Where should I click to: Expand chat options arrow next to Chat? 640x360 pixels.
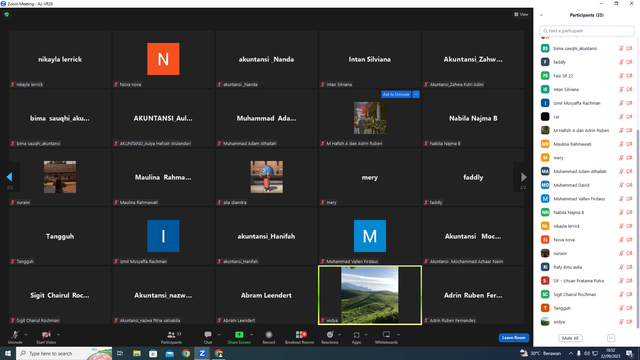point(219,335)
